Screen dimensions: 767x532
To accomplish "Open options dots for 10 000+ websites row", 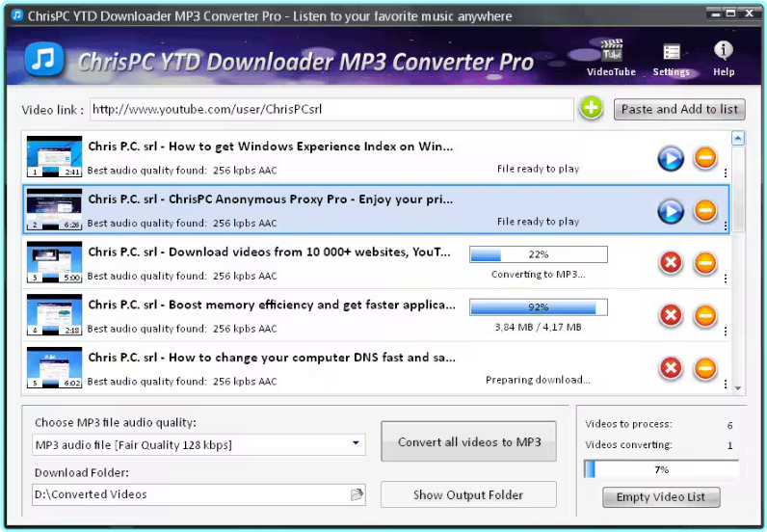I will 726,279.
